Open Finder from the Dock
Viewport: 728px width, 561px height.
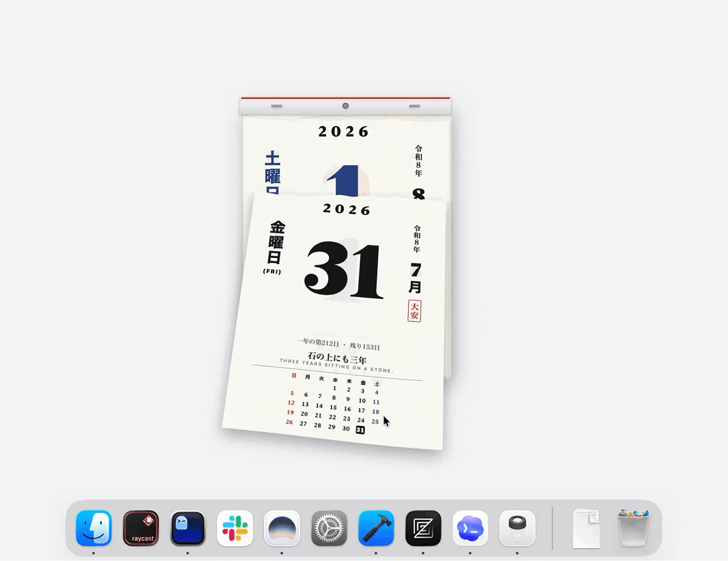(x=93, y=528)
